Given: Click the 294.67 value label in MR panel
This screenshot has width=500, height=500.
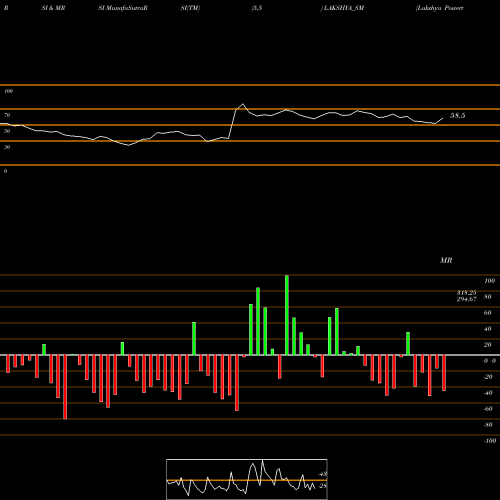Looking at the screenshot, I should (x=466, y=299).
